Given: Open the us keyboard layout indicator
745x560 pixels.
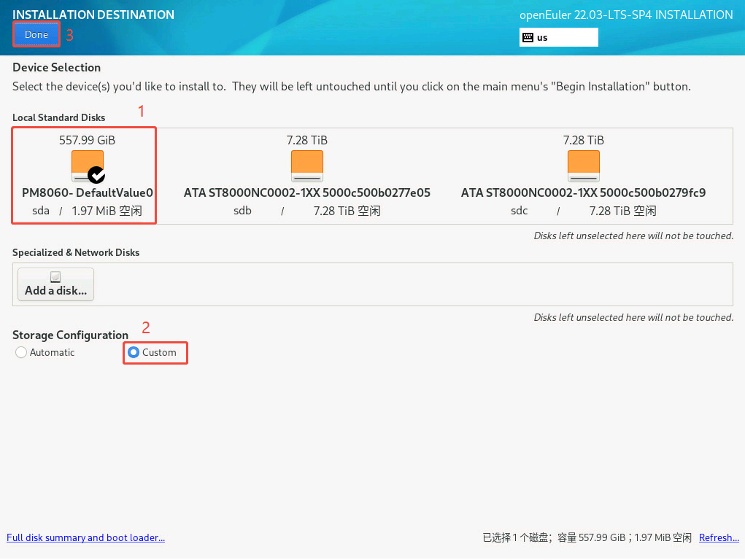Looking at the screenshot, I should click(x=559, y=37).
